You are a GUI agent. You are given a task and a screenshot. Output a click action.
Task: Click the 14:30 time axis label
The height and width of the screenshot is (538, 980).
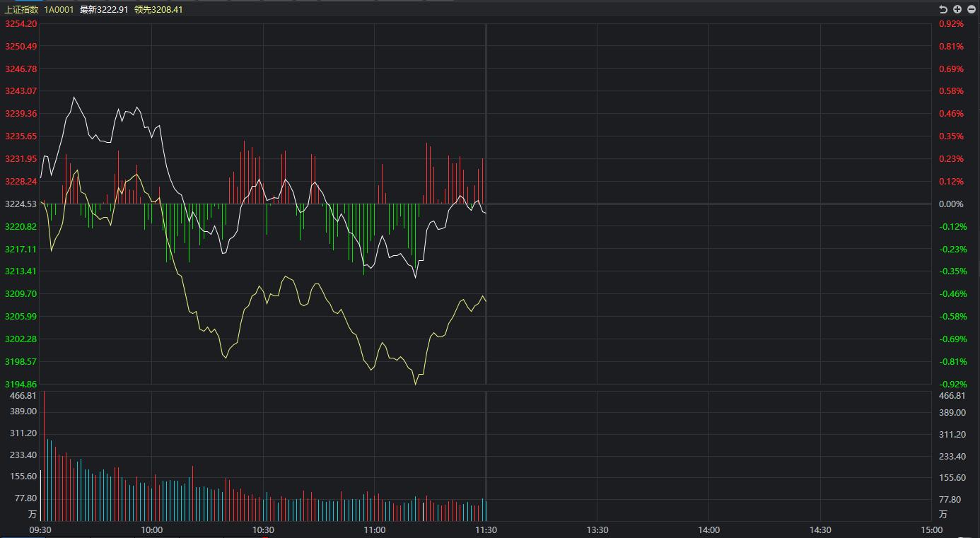point(820,530)
